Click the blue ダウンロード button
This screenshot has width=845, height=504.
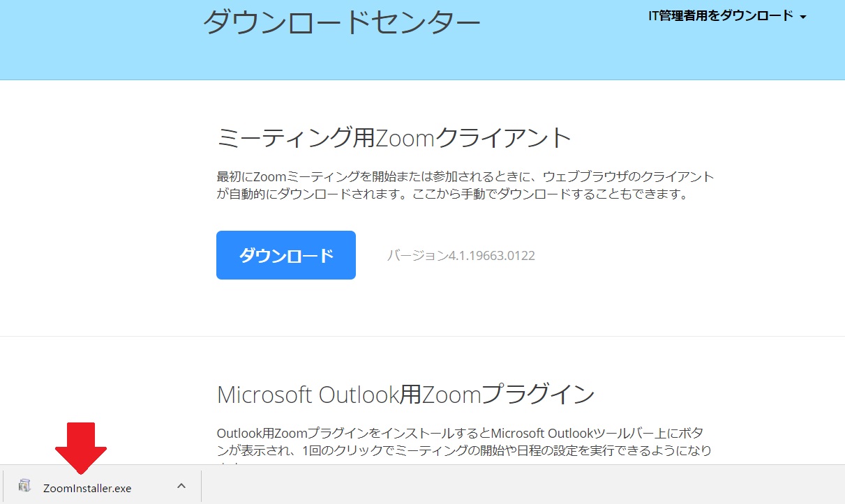(286, 255)
